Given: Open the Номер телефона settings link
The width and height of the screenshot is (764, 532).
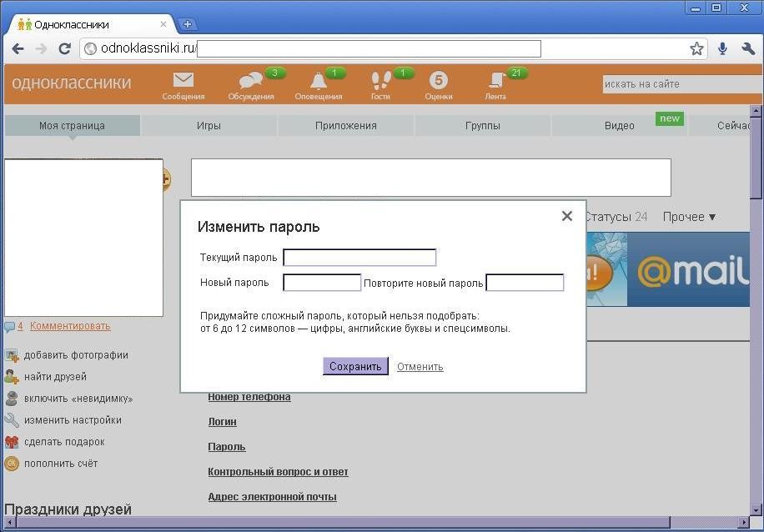Looking at the screenshot, I should [249, 397].
